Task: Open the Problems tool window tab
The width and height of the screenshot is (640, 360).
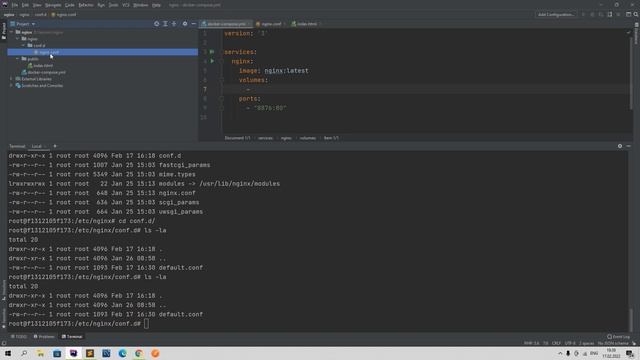Action: coord(44,337)
